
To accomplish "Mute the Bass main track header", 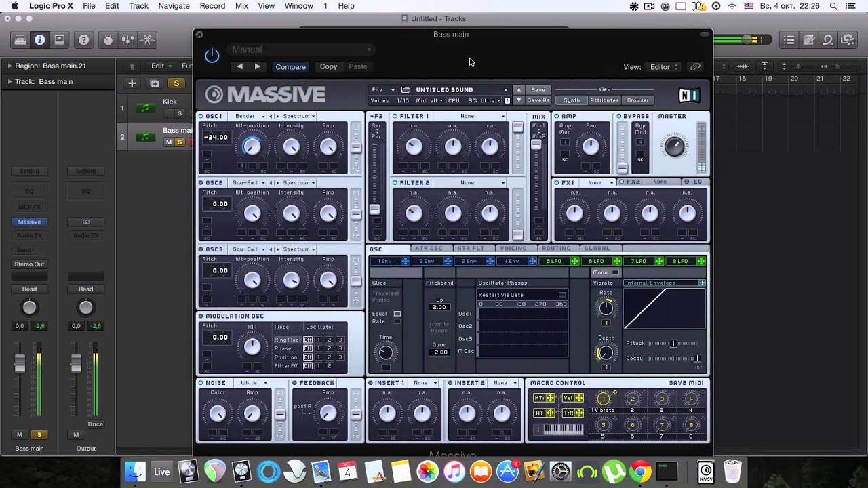I will [x=169, y=142].
